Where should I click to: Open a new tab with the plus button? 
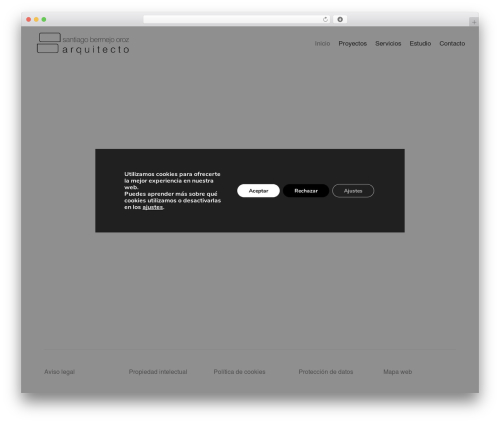click(x=474, y=22)
